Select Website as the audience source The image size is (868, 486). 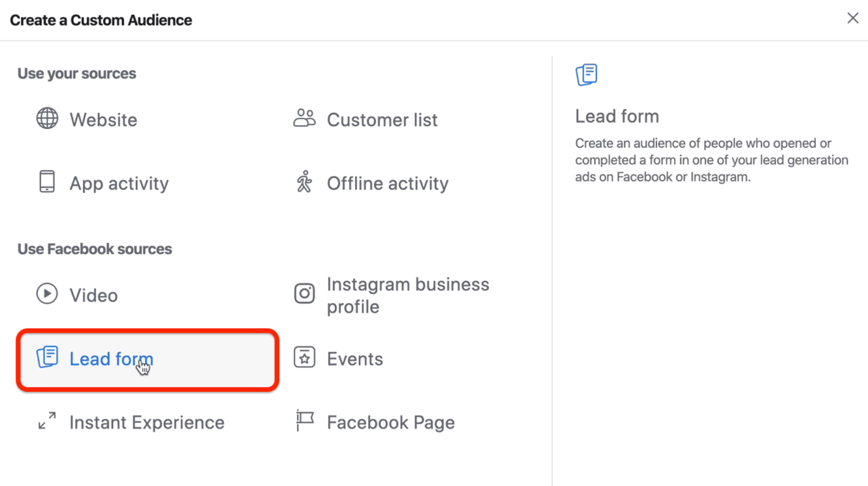103,119
